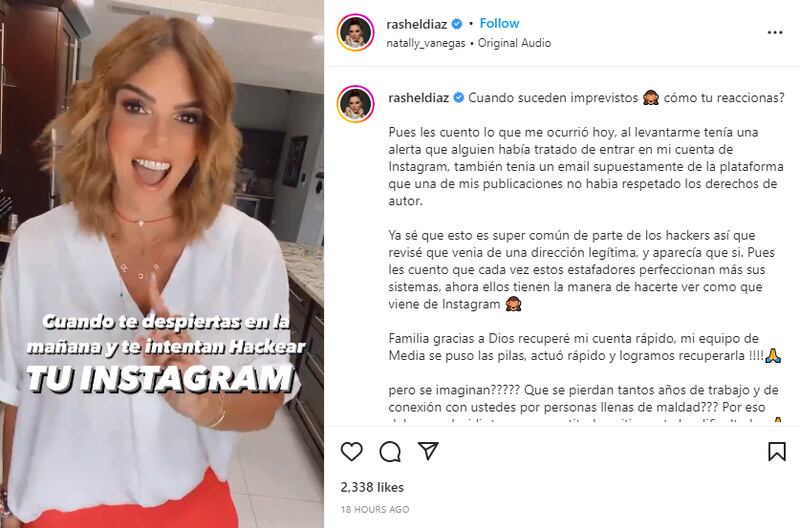Follow rasheldiaz using the Follow link
The width and height of the screenshot is (800, 528).
click(x=499, y=23)
